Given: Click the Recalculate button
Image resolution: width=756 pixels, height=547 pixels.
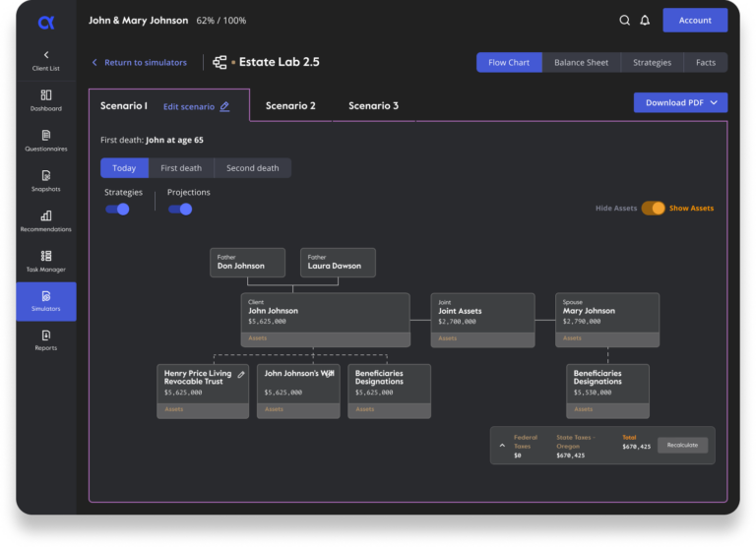Looking at the screenshot, I should [683, 446].
